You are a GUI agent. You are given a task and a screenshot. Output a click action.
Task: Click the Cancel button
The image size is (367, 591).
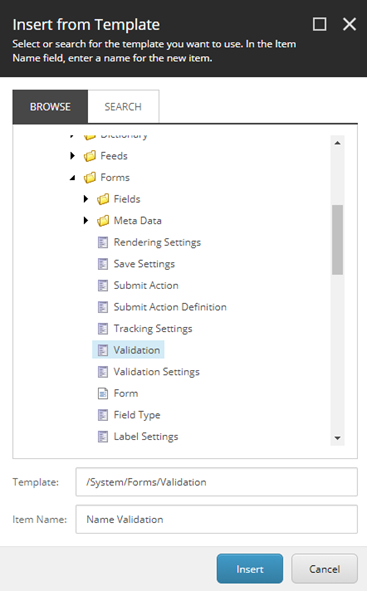coord(324,569)
